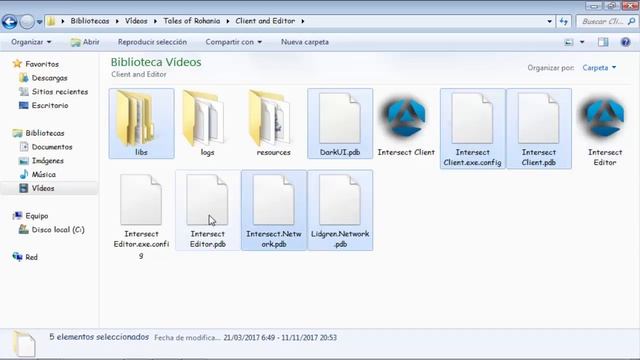Click the '5 elementos seleccionados' status text

pyautogui.click(x=99, y=337)
